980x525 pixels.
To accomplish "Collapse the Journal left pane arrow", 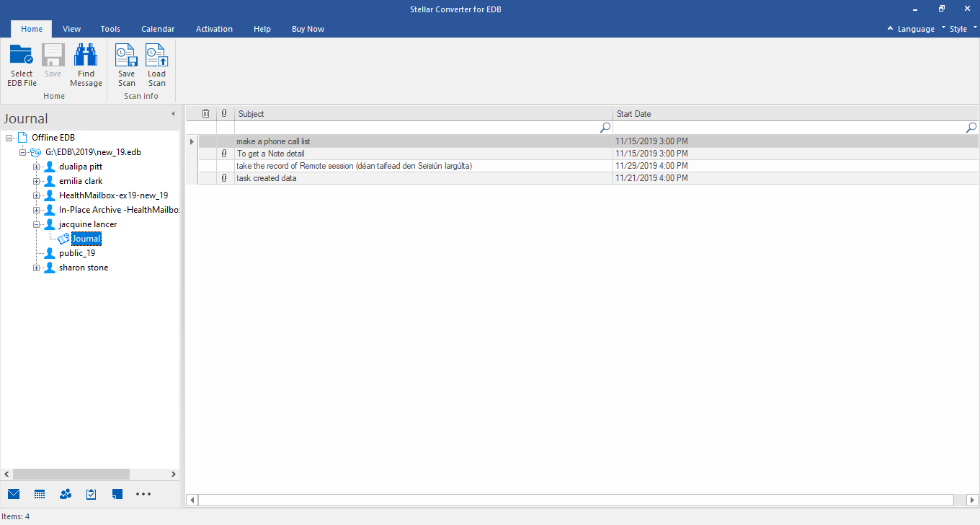I will pyautogui.click(x=173, y=114).
